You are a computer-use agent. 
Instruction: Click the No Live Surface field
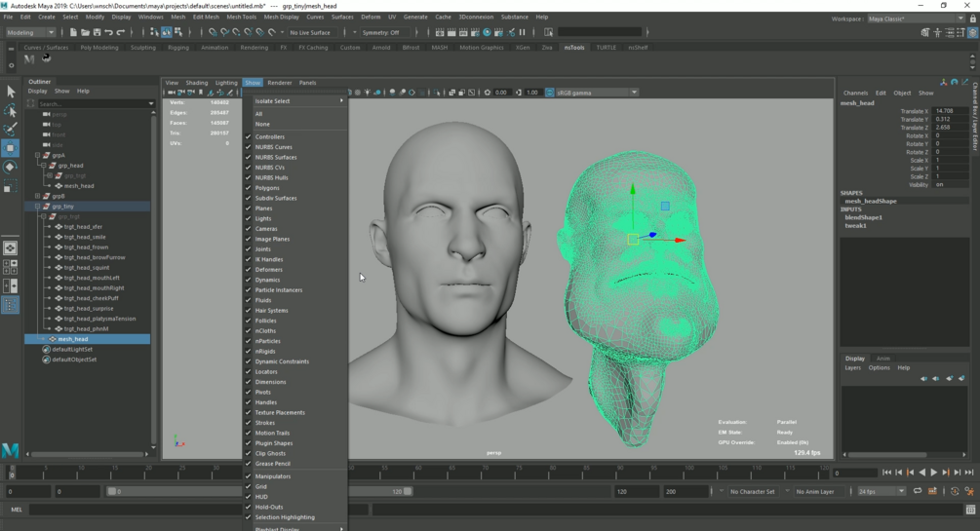(310, 32)
